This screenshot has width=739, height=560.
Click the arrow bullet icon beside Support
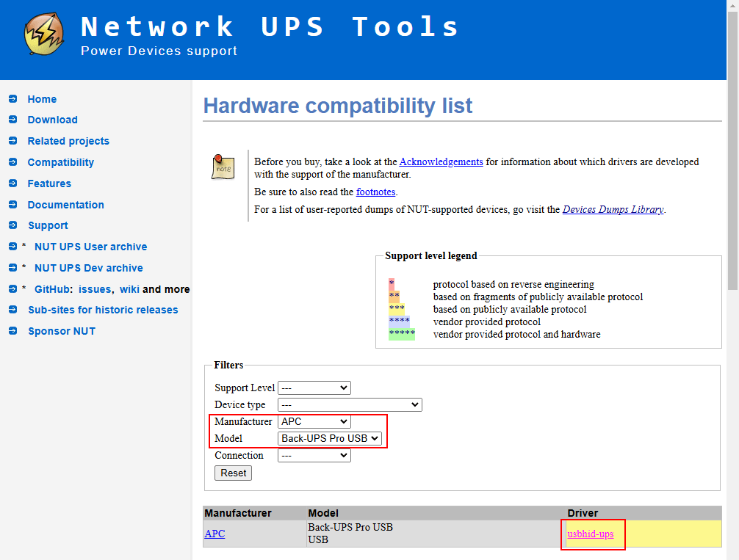click(12, 225)
